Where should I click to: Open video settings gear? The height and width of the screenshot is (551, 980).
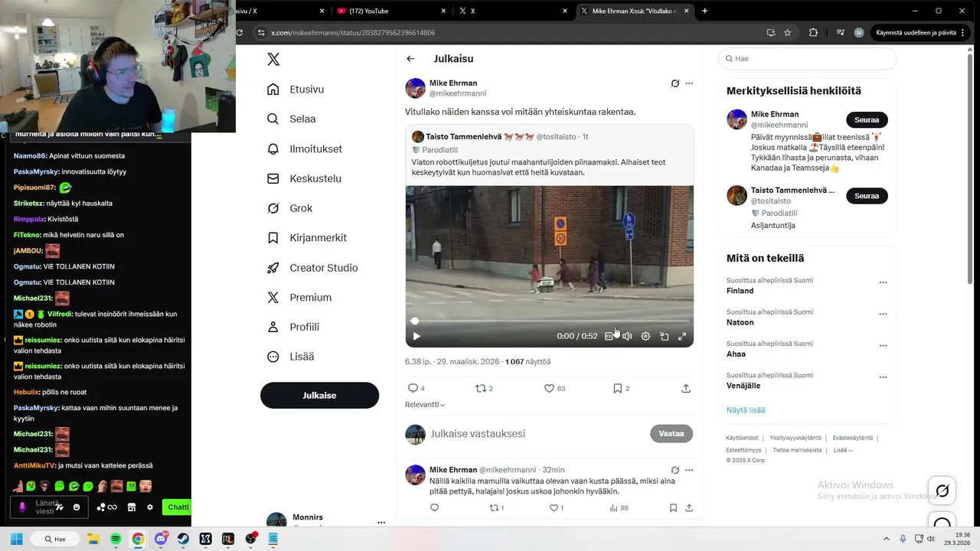tap(645, 336)
